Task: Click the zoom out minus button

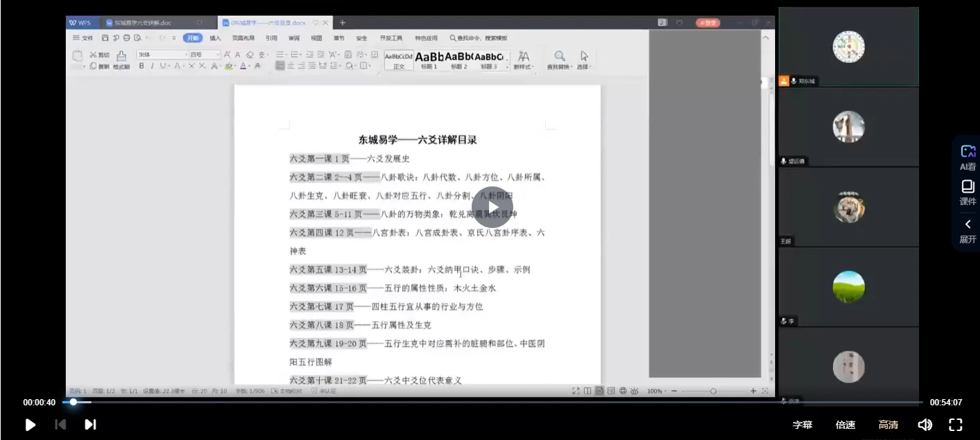Action: (x=674, y=391)
